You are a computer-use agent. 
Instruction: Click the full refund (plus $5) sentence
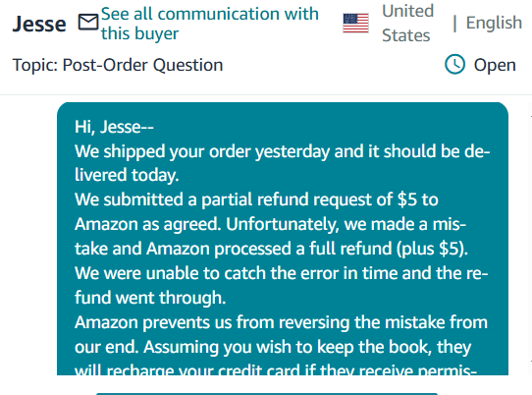271,249
